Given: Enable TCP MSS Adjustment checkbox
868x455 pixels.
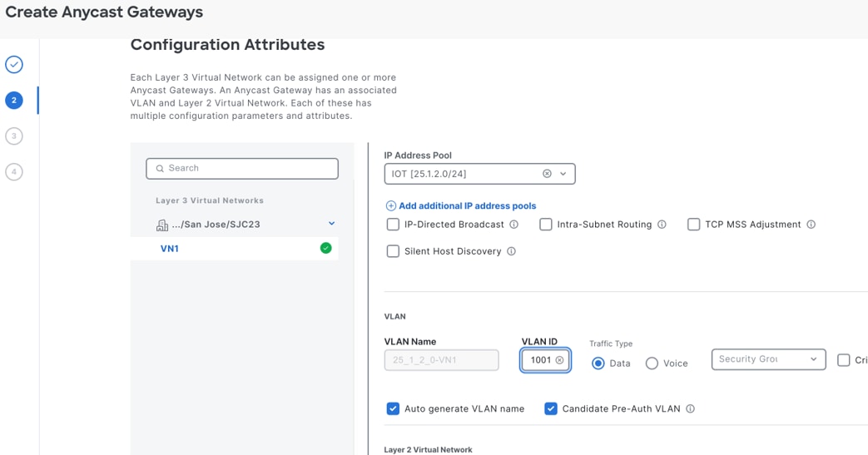Looking at the screenshot, I should [x=693, y=225].
